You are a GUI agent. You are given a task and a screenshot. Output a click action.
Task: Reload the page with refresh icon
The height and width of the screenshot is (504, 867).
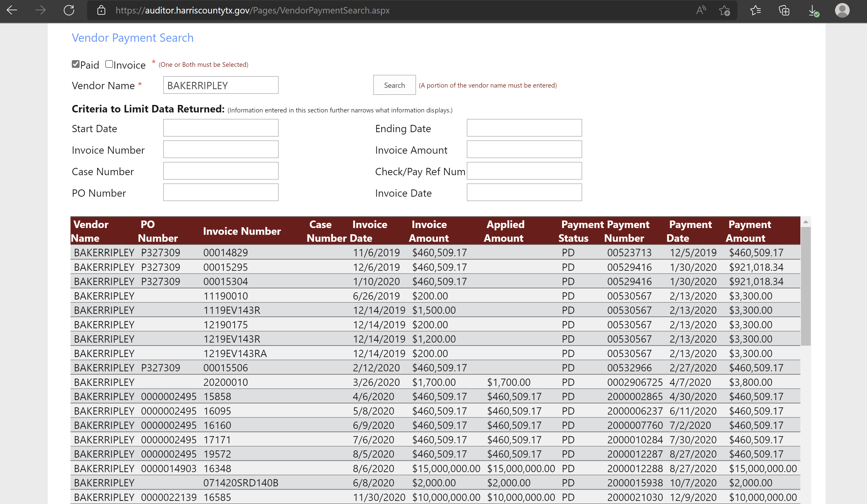click(69, 10)
